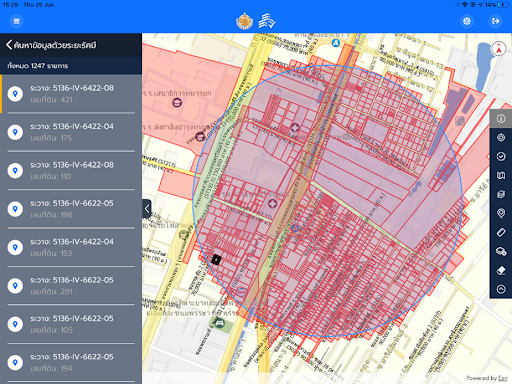Select result 5136-IV-6422-08 parcel 110
The image size is (512, 384).
click(x=71, y=170)
